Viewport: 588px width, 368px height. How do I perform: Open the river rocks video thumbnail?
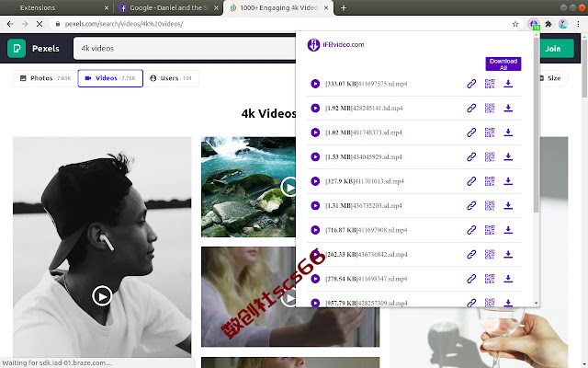click(x=248, y=187)
